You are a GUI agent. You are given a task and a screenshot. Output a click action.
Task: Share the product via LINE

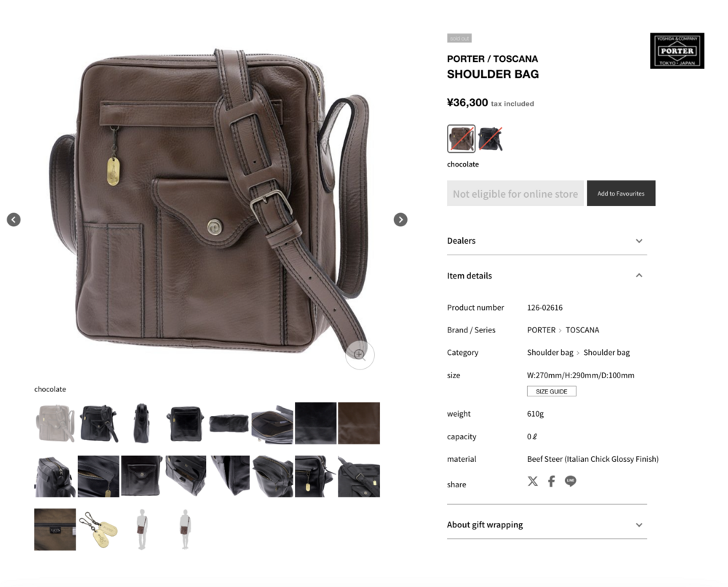point(571,482)
